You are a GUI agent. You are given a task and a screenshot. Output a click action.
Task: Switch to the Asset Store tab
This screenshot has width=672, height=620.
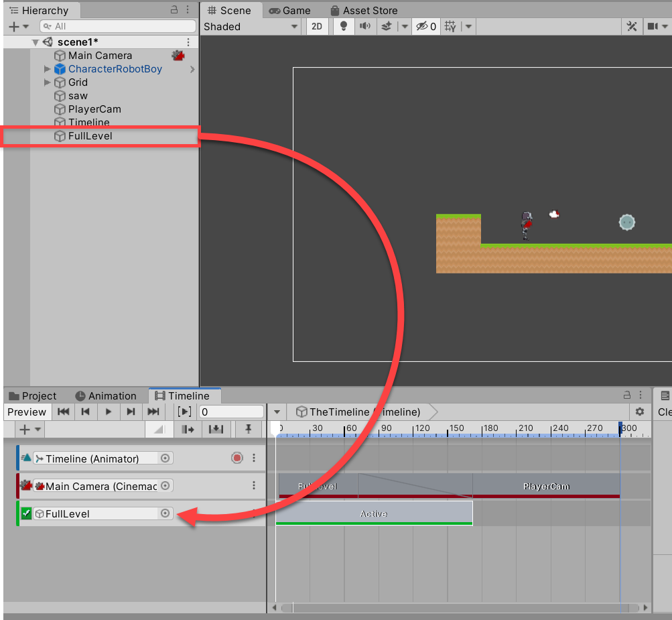[364, 10]
